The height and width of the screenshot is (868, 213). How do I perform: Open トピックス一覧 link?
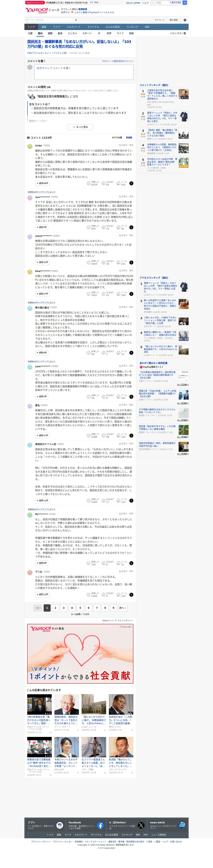click(x=178, y=33)
